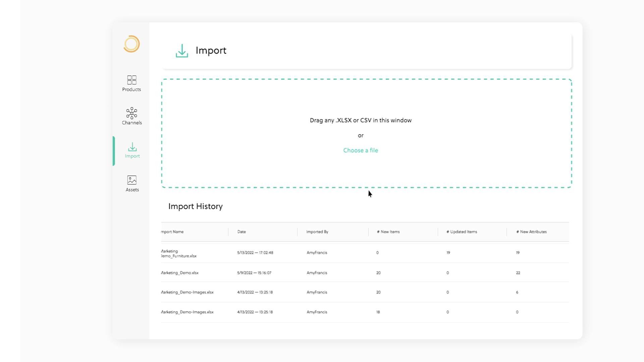Viewport: 644px width, 362px height.
Task: Click the Choose a file link
Action: tap(360, 150)
